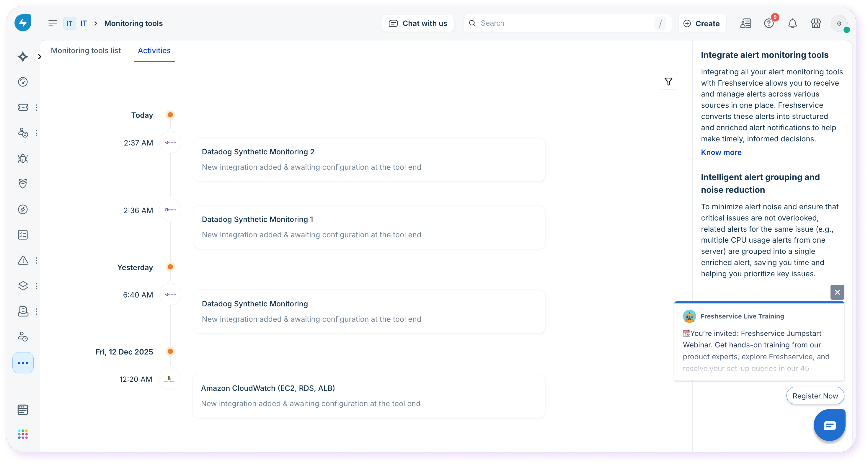Launch the floating chat bubble widget
Image resolution: width=868 pixels, height=464 pixels.
click(829, 425)
